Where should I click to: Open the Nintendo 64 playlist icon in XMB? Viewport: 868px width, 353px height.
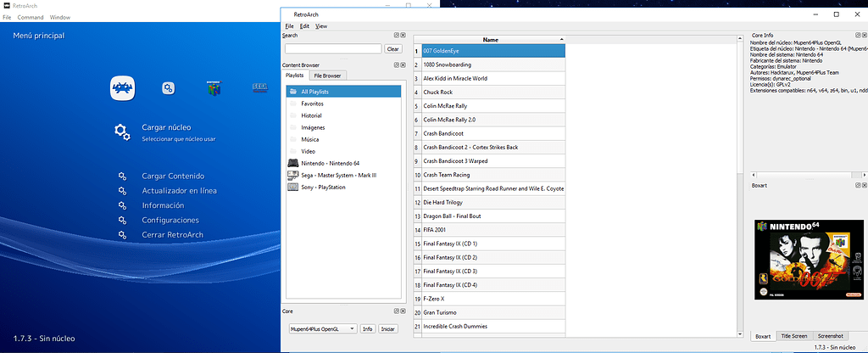214,88
